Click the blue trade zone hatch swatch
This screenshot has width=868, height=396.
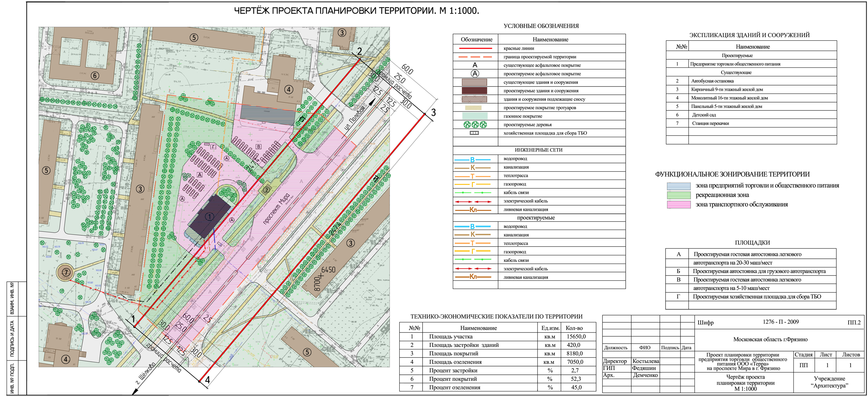coord(678,186)
